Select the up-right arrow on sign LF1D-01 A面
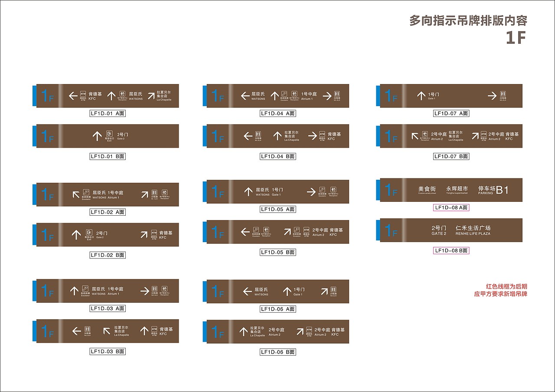Screen dimensions: 555x392 [150, 96]
